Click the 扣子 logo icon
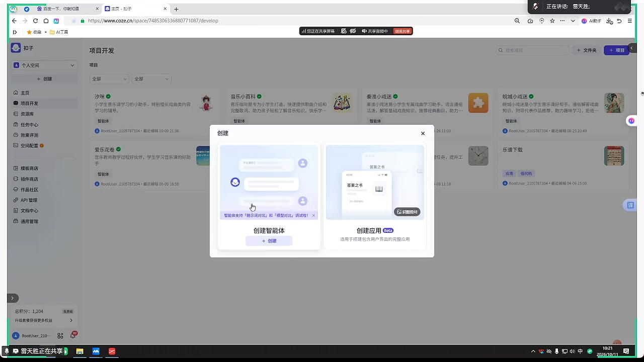 coord(16,48)
